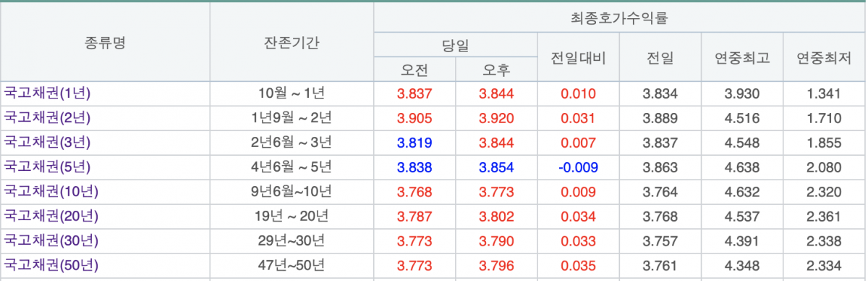Select the 1년9월 ~ 2년 maturity cell
Viewport: 868px width, 281px height.
click(292, 117)
